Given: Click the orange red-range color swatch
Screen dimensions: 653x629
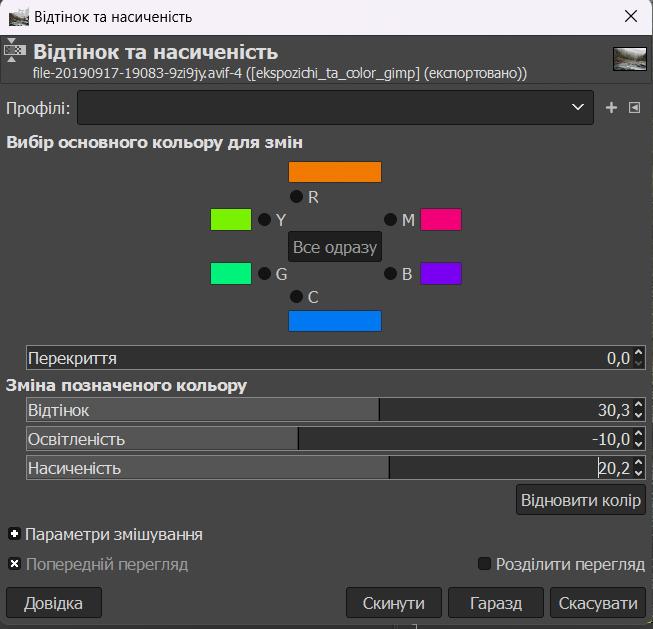Looking at the screenshot, I should (335, 172).
